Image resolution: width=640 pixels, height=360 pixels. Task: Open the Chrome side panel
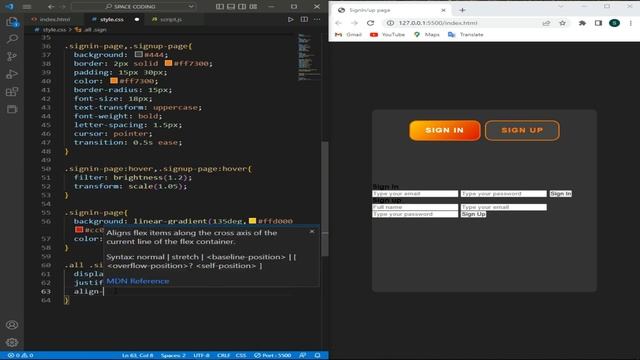coord(598,23)
